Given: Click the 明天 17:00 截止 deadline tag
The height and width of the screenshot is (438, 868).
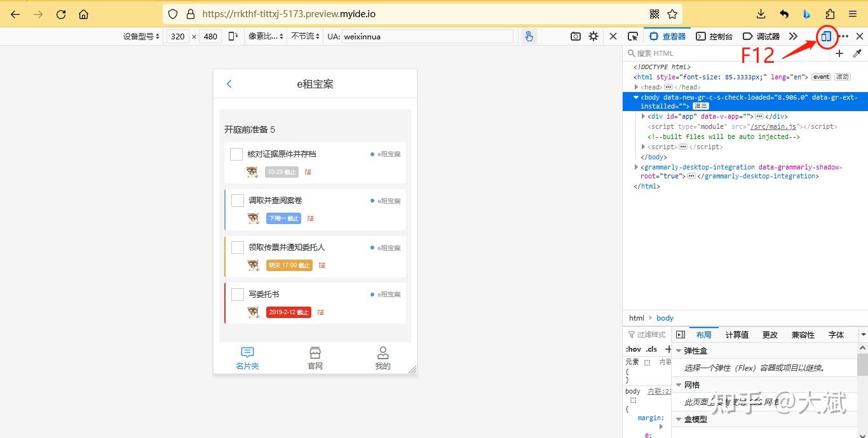Looking at the screenshot, I should [x=289, y=265].
